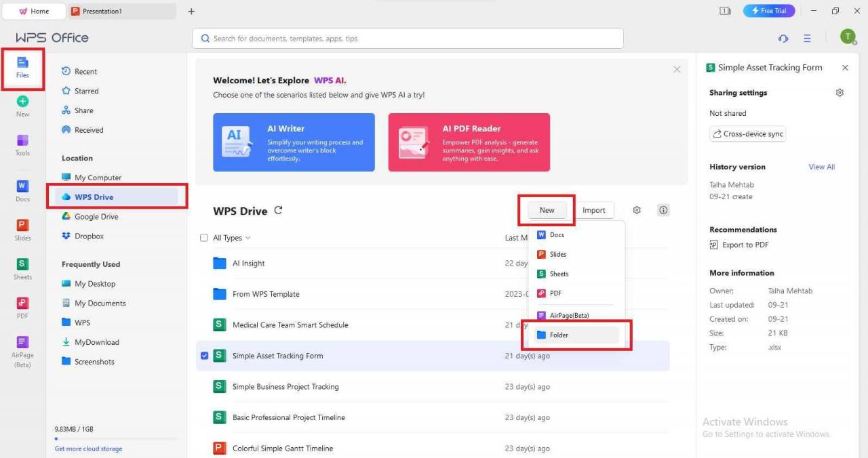
Task: Open the Docs section from left sidebar
Action: 22,190
